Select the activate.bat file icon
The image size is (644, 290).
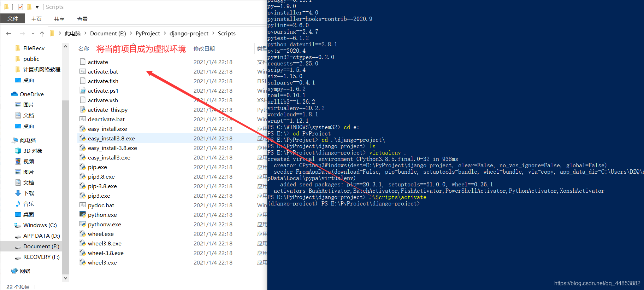point(83,71)
